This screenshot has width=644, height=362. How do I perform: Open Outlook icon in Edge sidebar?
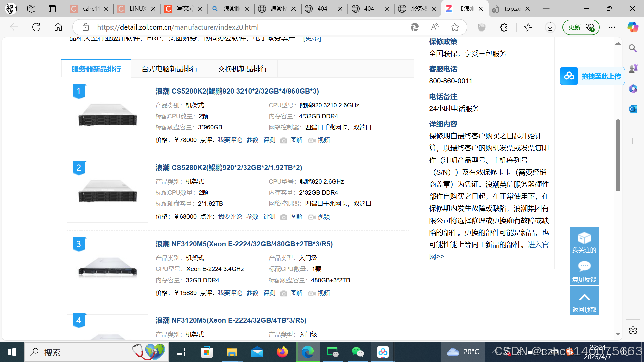(633, 109)
